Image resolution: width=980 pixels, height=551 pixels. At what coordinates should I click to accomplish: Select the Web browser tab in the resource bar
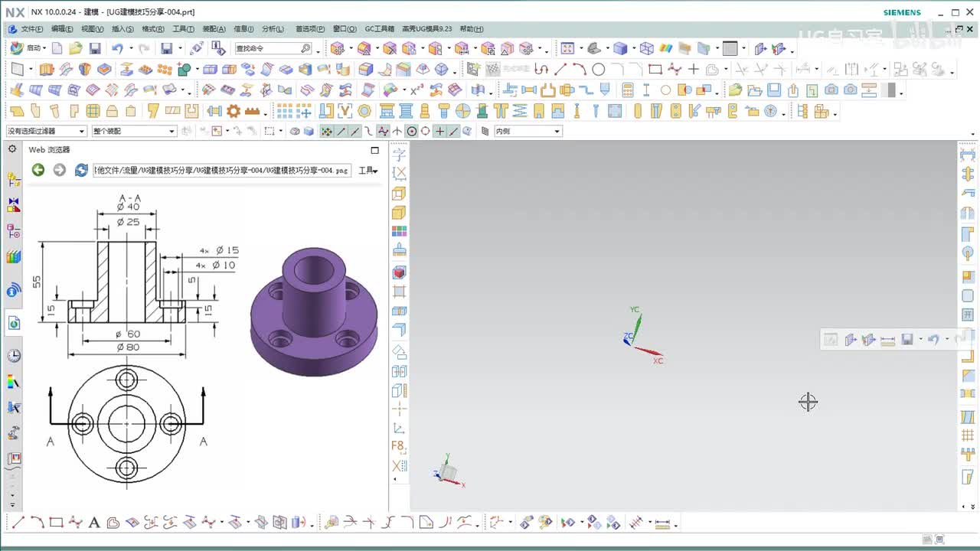pyautogui.click(x=14, y=324)
